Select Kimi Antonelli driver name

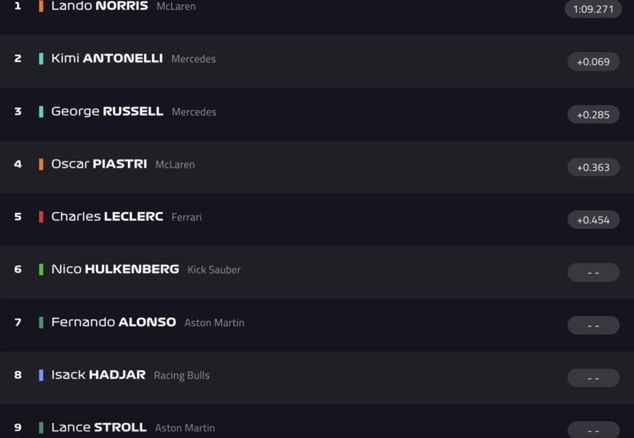[107, 59]
